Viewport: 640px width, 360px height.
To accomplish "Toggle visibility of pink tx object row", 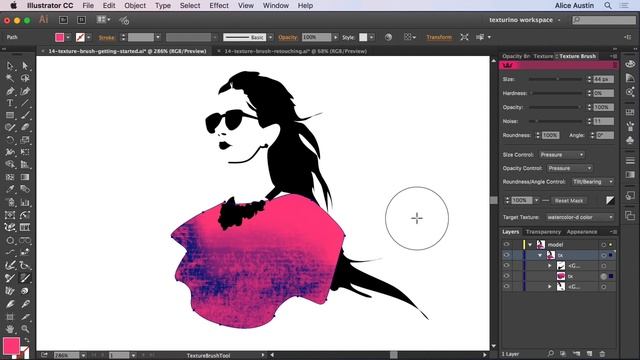I will click(507, 276).
